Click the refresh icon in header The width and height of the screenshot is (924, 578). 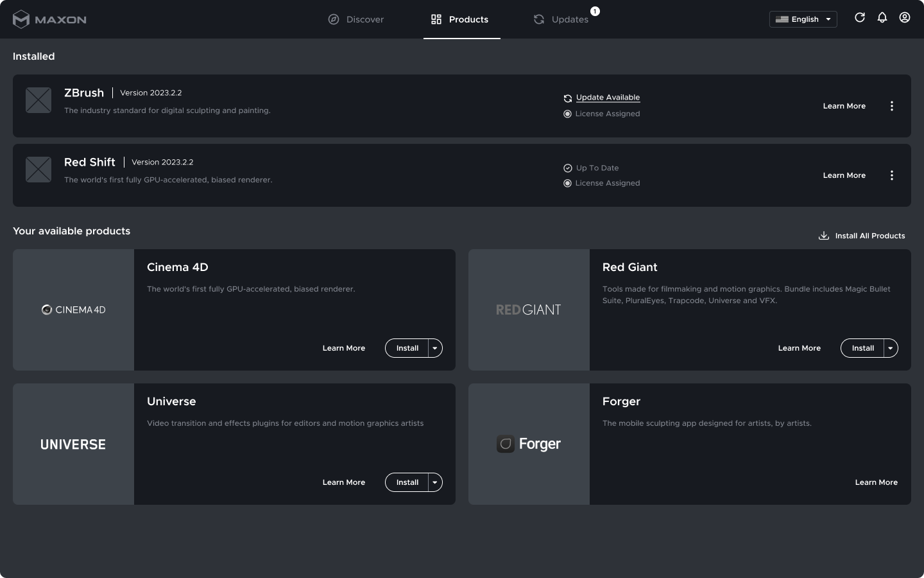pos(860,17)
